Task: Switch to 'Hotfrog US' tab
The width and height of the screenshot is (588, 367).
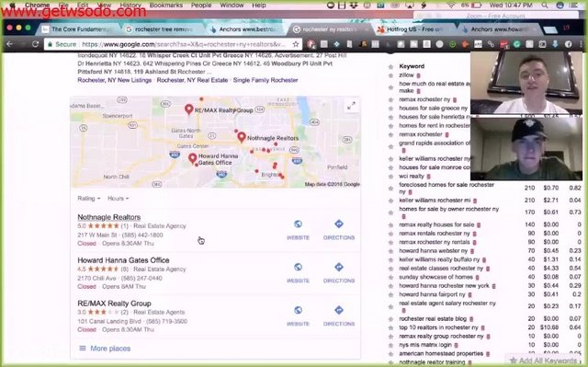Action: click(414, 29)
